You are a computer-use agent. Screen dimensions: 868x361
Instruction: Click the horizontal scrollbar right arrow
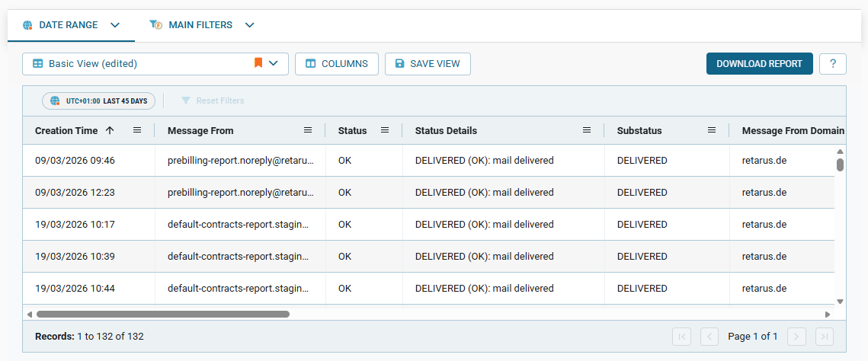(828, 314)
